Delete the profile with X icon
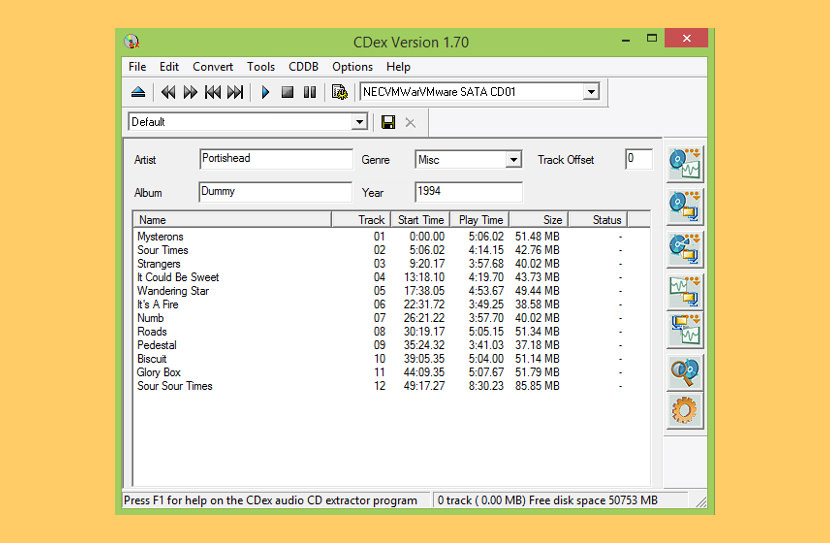 [410, 122]
